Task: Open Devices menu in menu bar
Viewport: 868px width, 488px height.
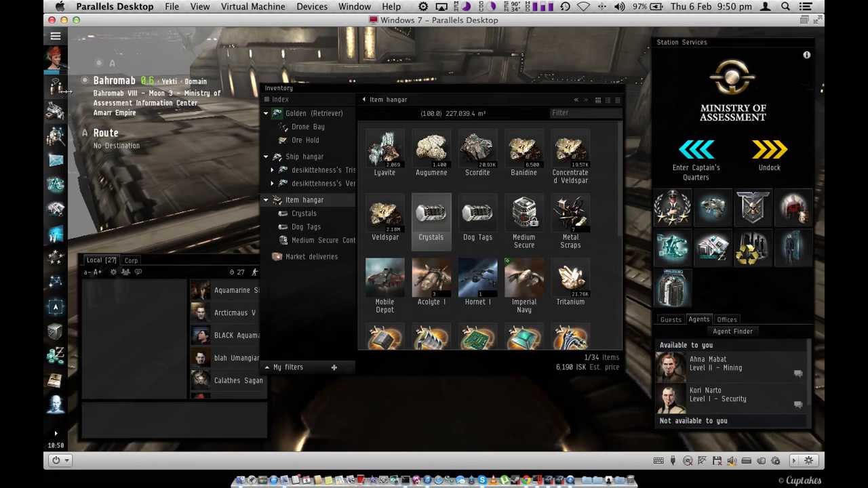Action: [x=312, y=7]
